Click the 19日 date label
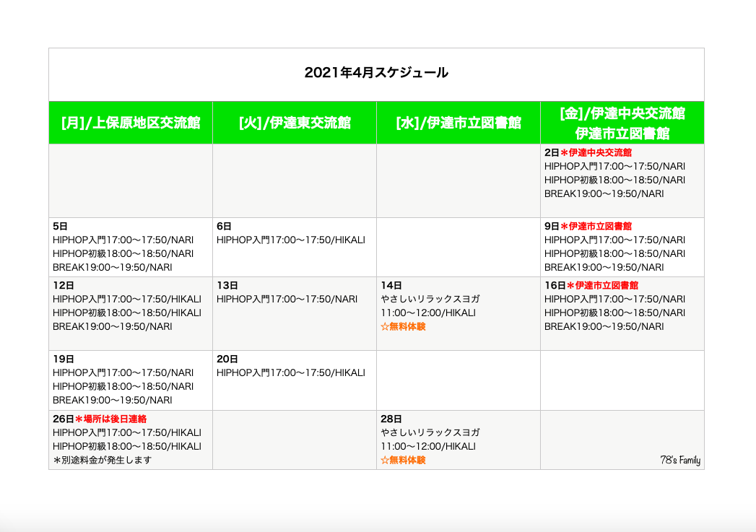 coord(63,359)
